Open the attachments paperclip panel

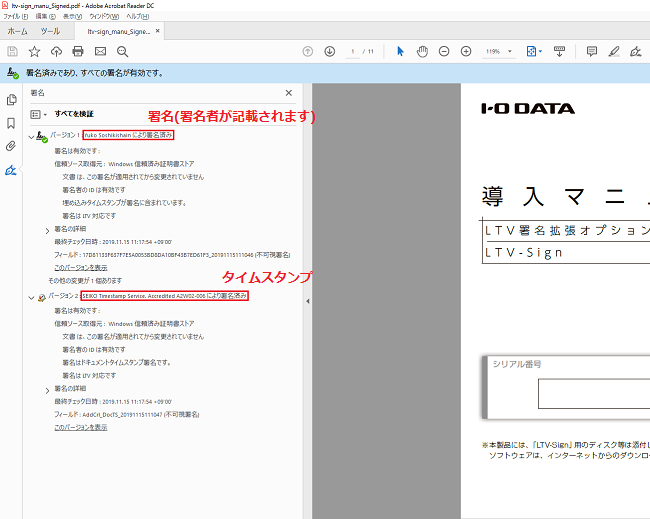point(11,146)
